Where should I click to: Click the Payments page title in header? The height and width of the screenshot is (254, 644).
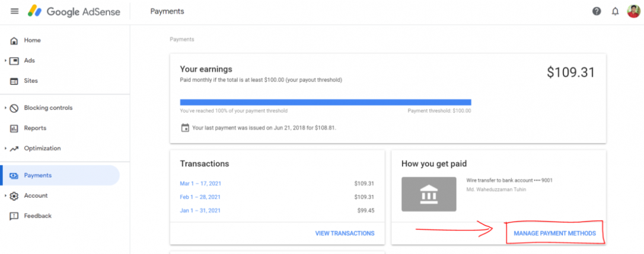click(x=167, y=11)
